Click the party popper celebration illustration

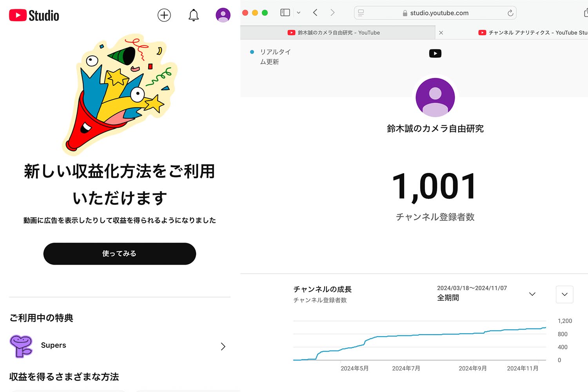pos(120,94)
